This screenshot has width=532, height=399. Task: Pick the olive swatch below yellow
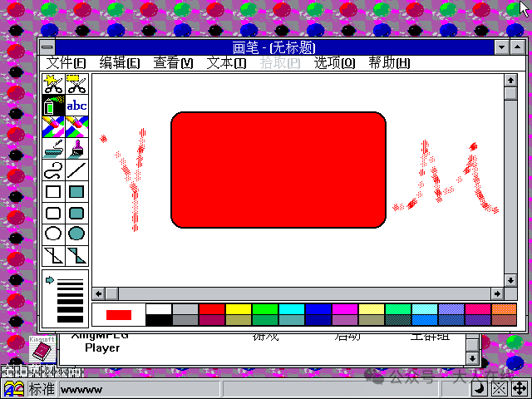239,320
